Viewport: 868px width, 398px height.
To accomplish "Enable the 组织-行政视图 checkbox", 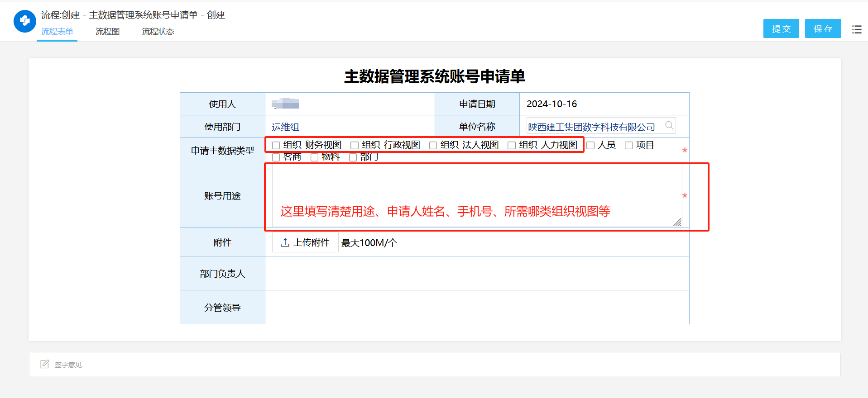I will coord(355,145).
